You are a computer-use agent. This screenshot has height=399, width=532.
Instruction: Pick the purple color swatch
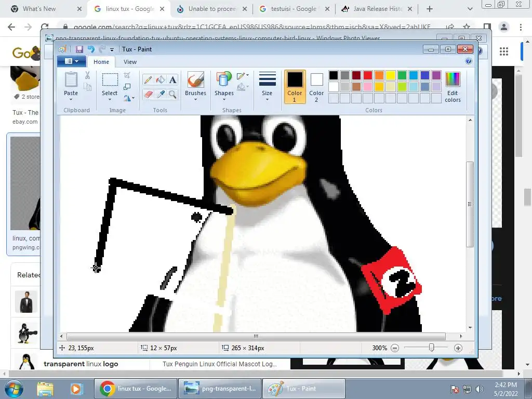436,75
